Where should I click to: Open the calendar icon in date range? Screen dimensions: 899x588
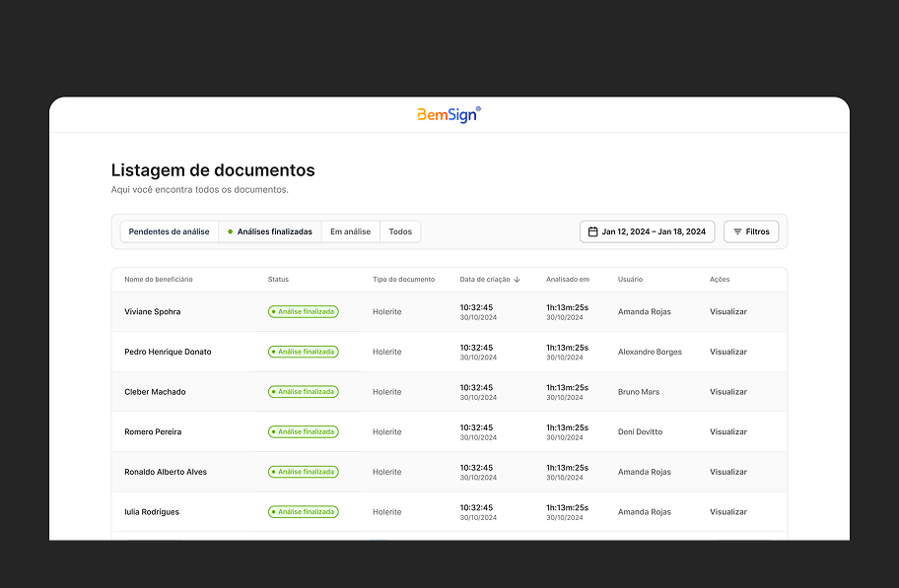[x=592, y=231]
